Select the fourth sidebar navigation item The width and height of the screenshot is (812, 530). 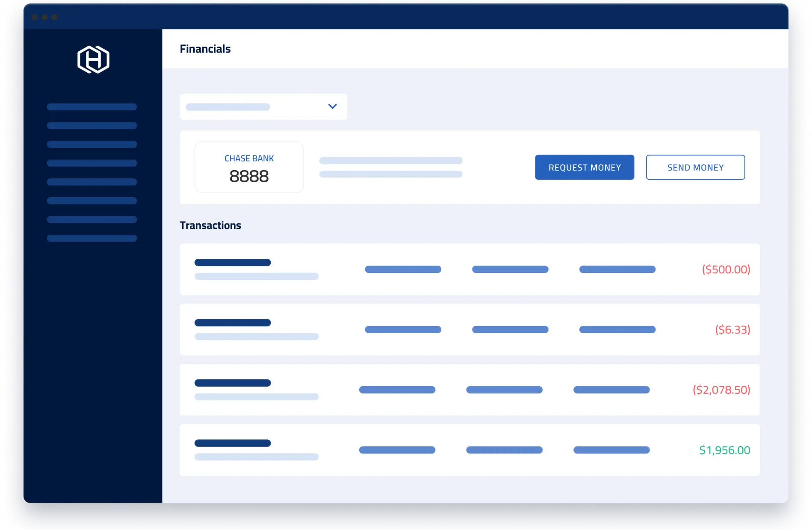(x=92, y=163)
